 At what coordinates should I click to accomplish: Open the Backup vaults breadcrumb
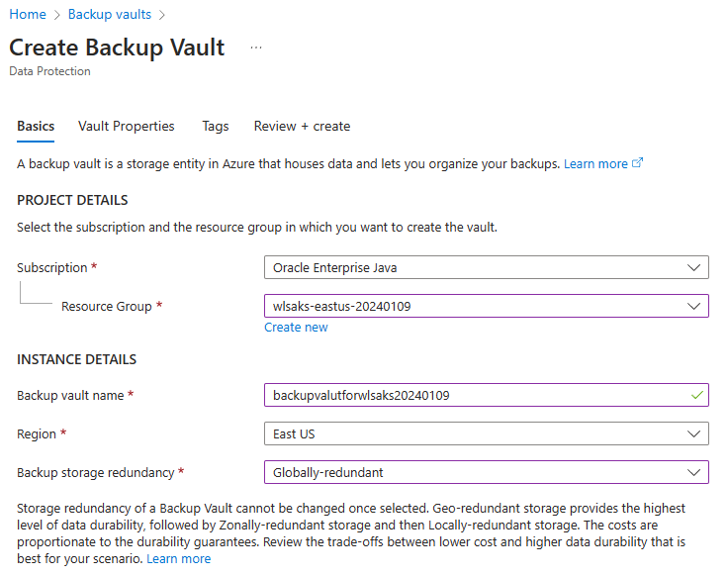click(110, 14)
